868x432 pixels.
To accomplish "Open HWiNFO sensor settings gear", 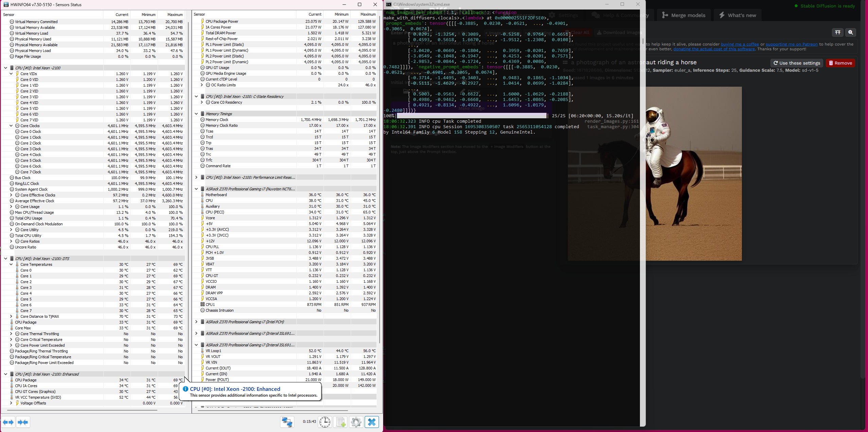I will coord(356,422).
